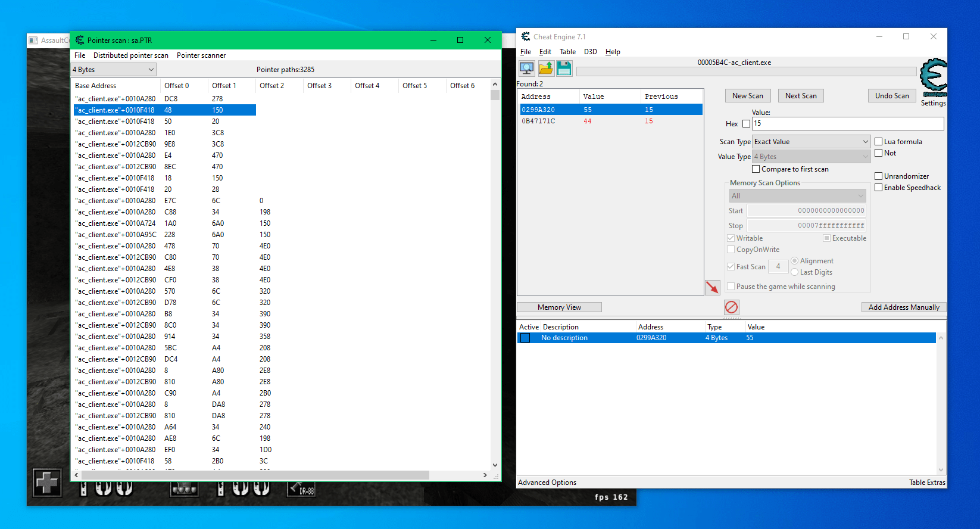Click the Cheat Engine logo above Settings
Screen dimensions: 980x529
click(933, 77)
